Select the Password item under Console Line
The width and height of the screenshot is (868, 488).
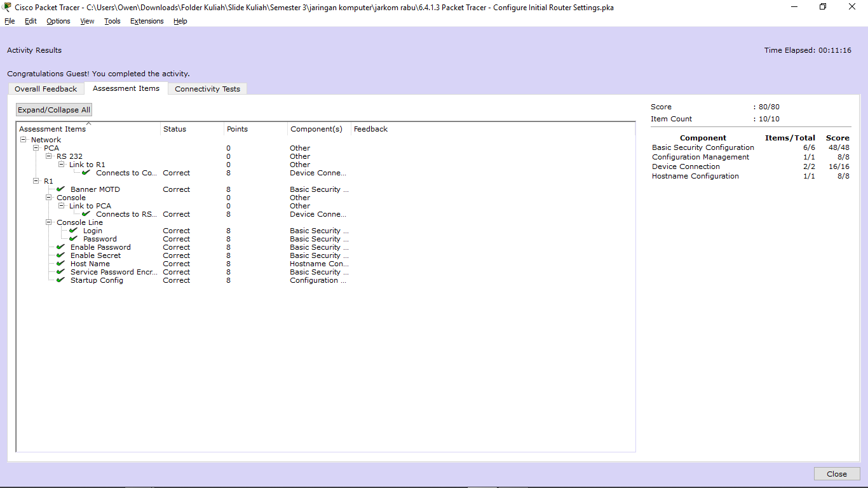pos(100,239)
